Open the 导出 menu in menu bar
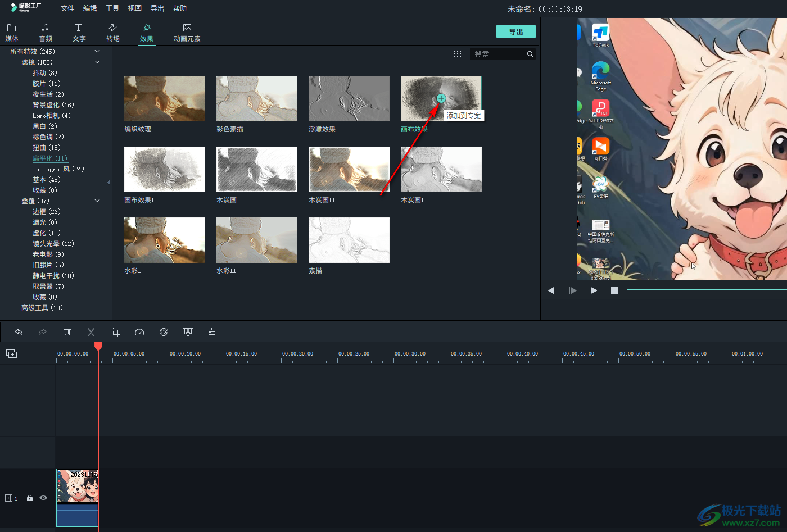 coord(157,8)
